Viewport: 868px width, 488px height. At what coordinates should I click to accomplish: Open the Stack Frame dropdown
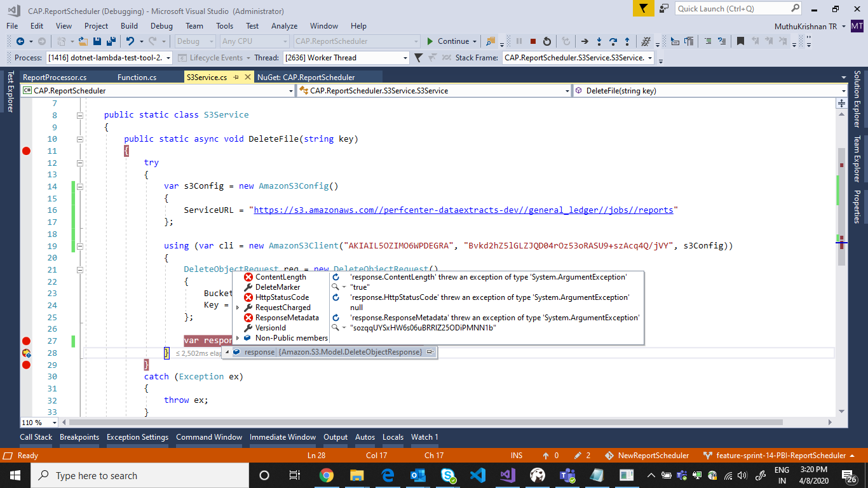[649, 58]
